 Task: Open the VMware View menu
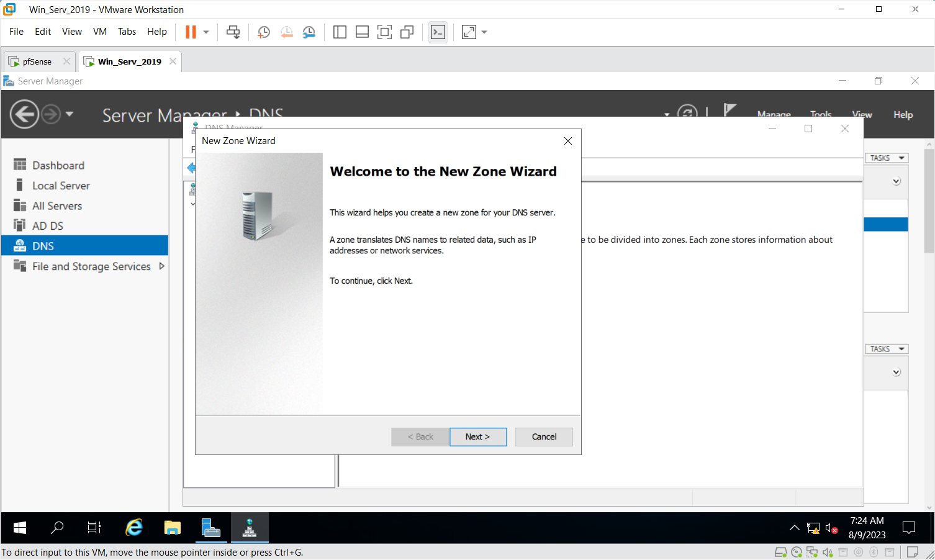[72, 32]
